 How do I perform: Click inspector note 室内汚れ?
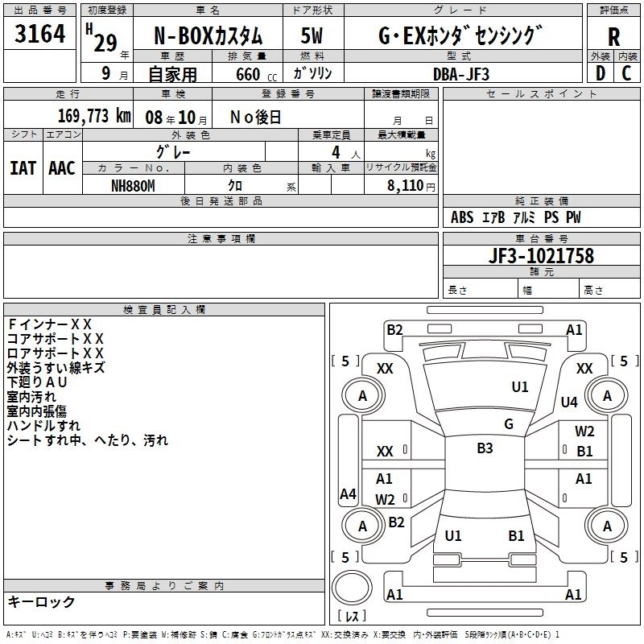coord(31,397)
